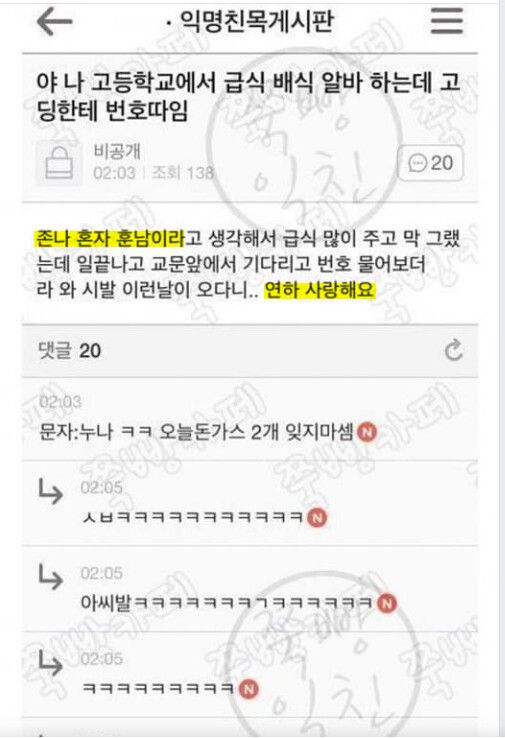The width and height of the screenshot is (505, 738).
Task: Tap the N badge on 돈가스 comment
Action: 368,432
